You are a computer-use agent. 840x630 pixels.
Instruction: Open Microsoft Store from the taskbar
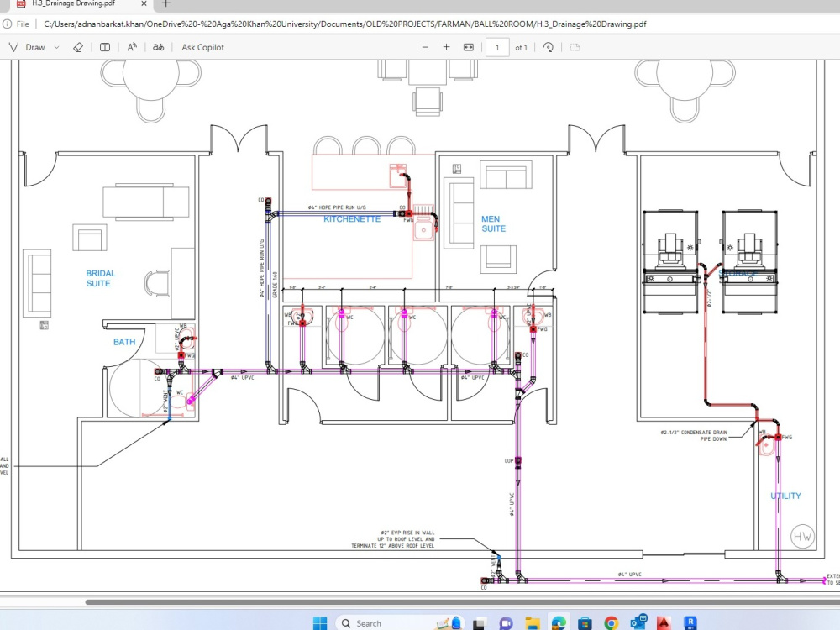(x=585, y=623)
